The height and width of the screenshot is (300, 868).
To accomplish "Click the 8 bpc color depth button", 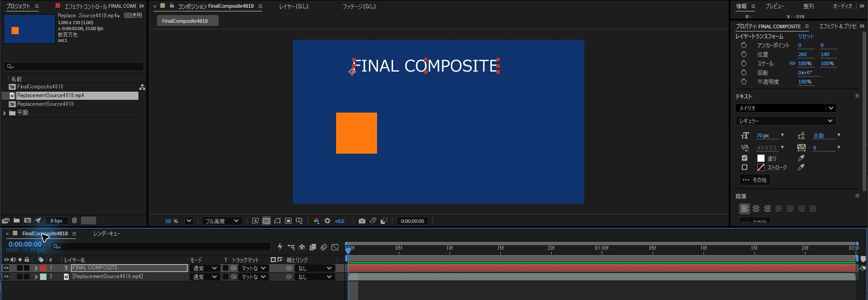I will pyautogui.click(x=57, y=221).
